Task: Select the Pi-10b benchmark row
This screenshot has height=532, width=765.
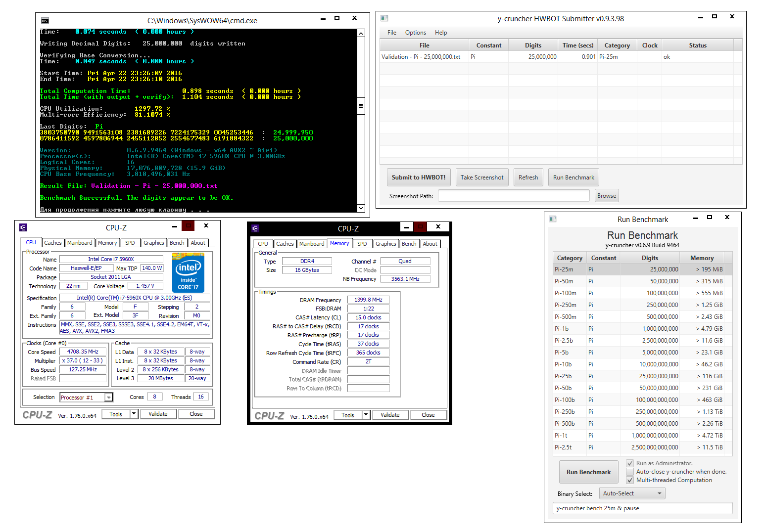Action: coord(642,364)
